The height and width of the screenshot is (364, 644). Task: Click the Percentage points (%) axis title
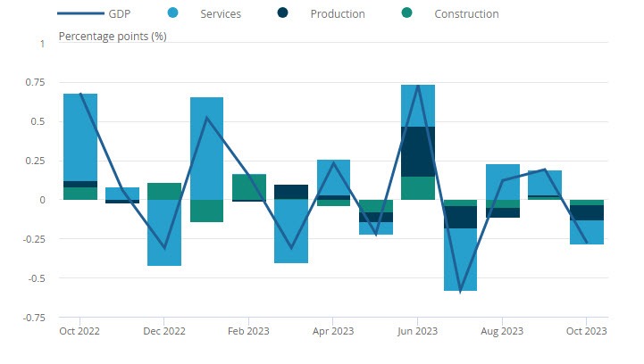click(x=113, y=37)
